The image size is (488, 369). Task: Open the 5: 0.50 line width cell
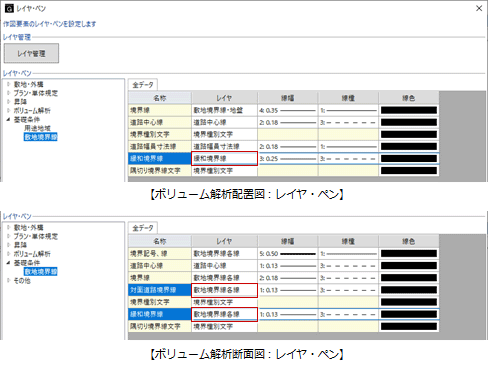point(288,254)
